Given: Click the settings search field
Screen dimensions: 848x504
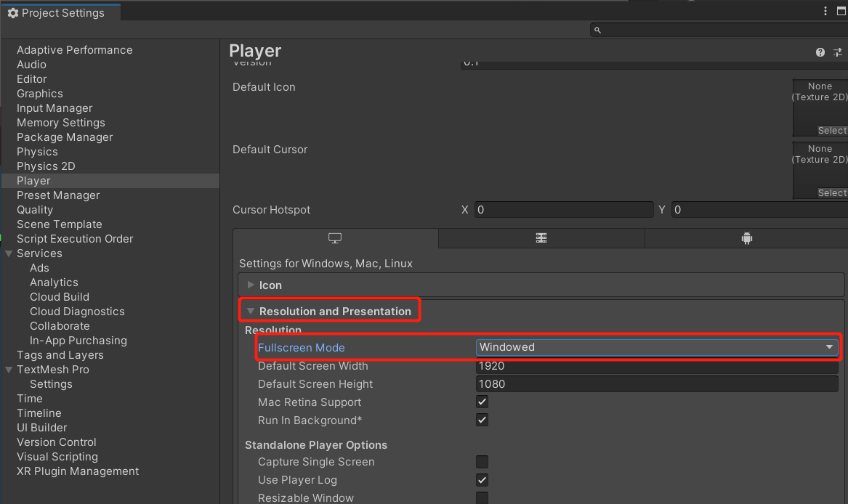Looking at the screenshot, I should (719, 31).
